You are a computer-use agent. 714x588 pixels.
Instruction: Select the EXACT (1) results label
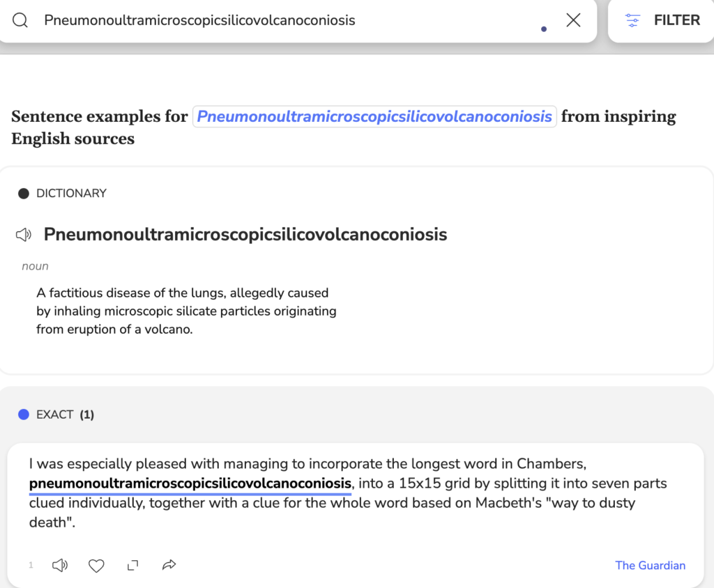[x=65, y=415]
